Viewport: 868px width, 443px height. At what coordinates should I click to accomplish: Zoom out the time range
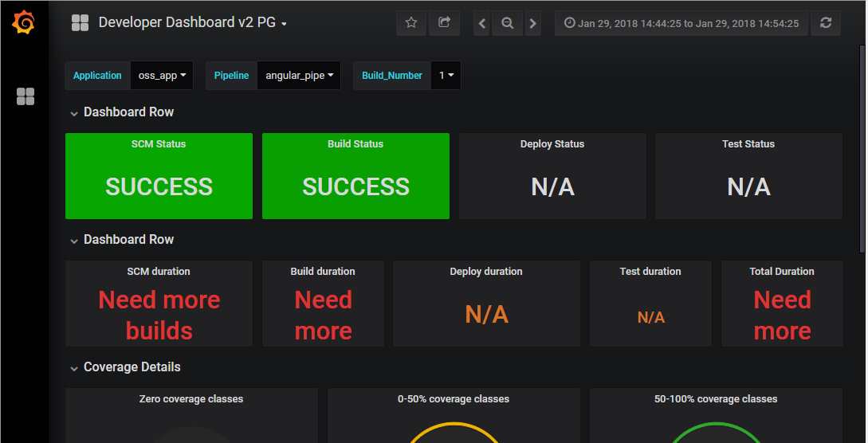pos(507,24)
